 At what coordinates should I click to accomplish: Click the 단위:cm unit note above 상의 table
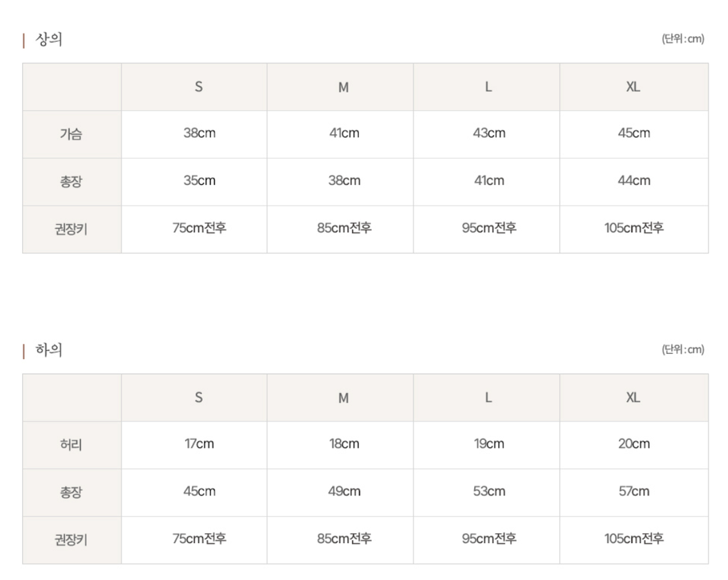pyautogui.click(x=682, y=39)
